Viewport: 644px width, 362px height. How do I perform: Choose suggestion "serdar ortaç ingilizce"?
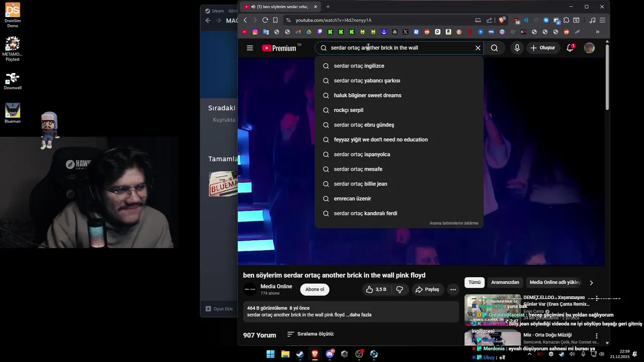(x=399, y=66)
